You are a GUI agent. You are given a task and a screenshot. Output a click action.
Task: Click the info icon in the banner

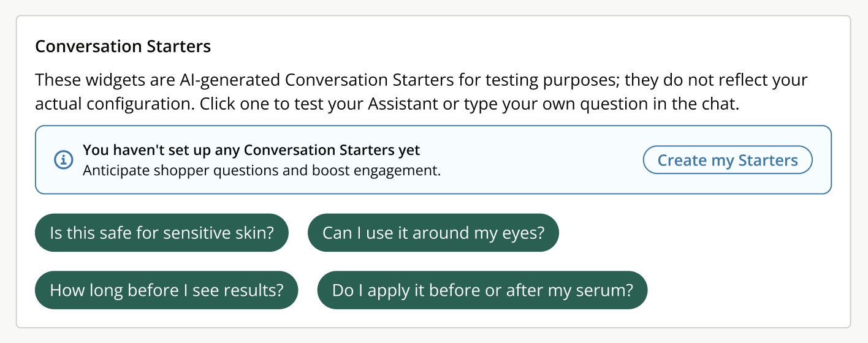(63, 160)
